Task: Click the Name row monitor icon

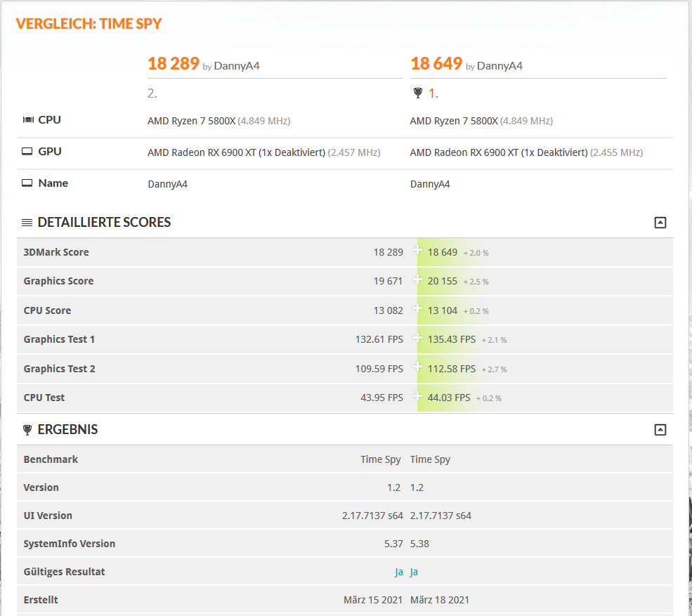Action: click(27, 183)
